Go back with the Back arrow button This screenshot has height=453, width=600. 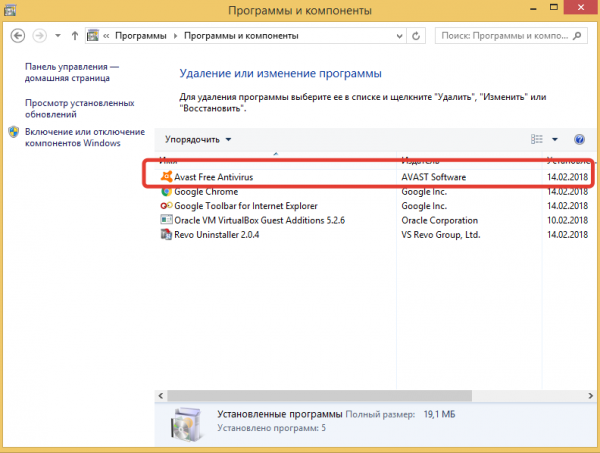pyautogui.click(x=18, y=36)
